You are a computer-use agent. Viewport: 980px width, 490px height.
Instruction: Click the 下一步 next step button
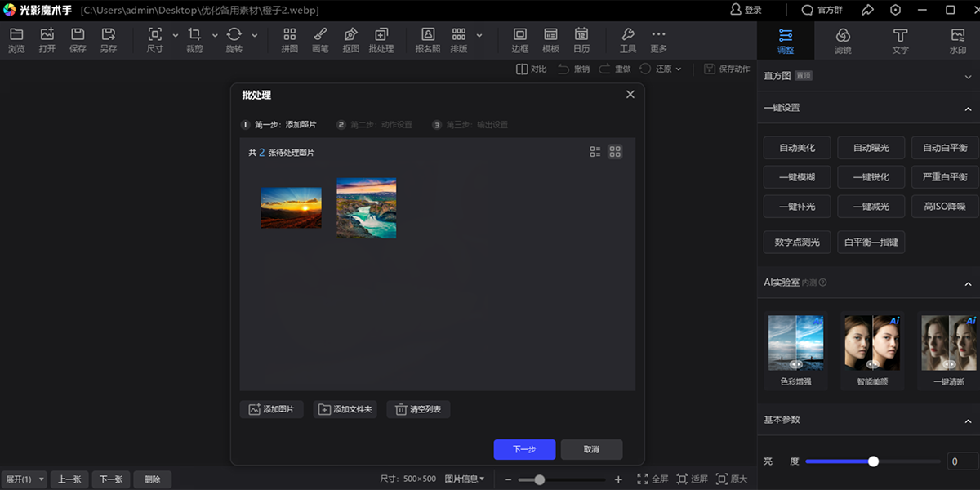[524, 449]
